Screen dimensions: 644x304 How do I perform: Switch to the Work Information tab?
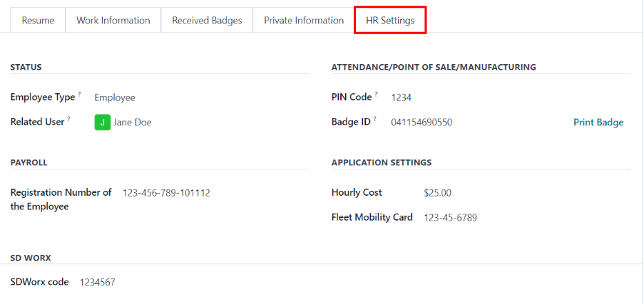[x=113, y=21]
